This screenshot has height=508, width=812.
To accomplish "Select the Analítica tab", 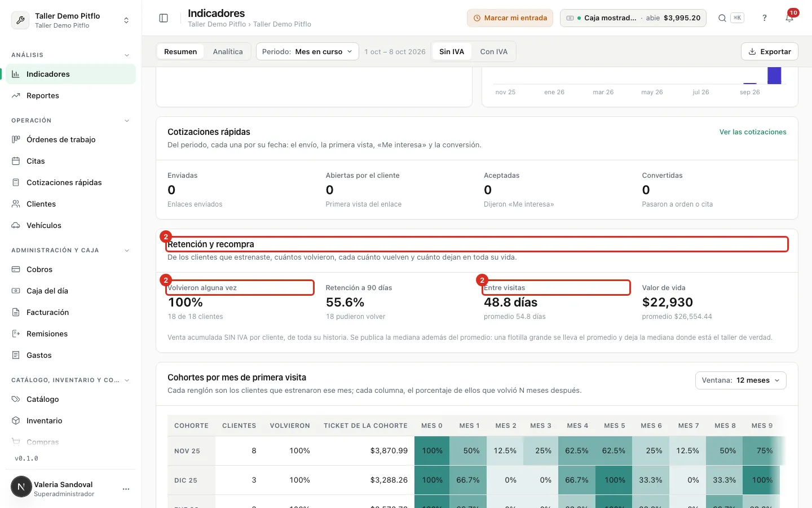I will tap(228, 51).
